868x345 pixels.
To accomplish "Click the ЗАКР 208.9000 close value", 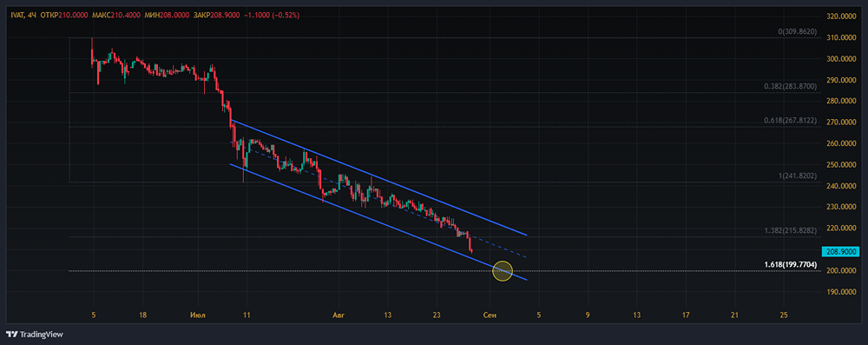I will point(216,16).
